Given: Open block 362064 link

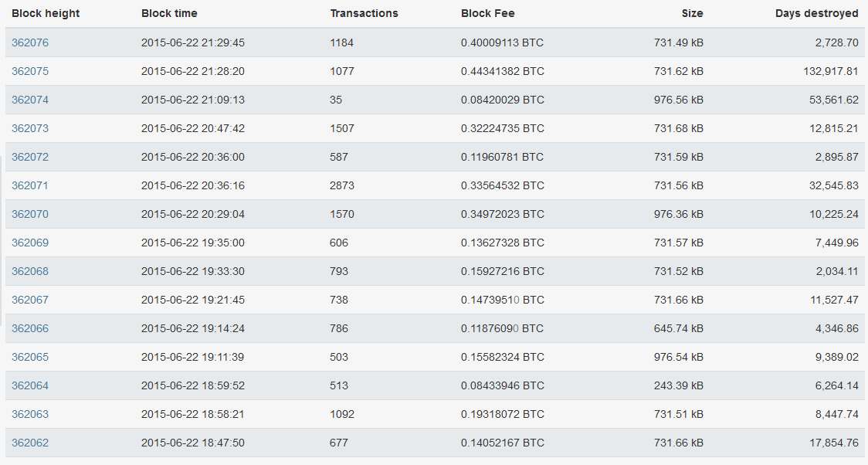Looking at the screenshot, I should pos(30,386).
